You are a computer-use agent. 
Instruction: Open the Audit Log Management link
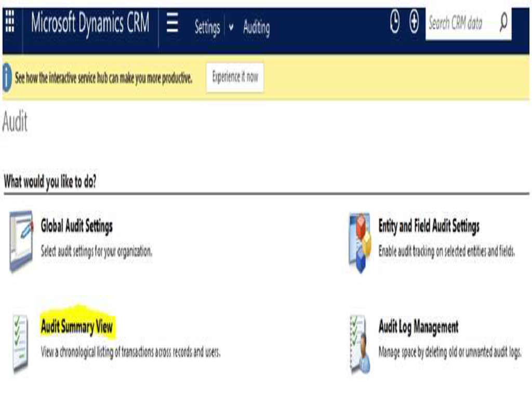click(418, 327)
